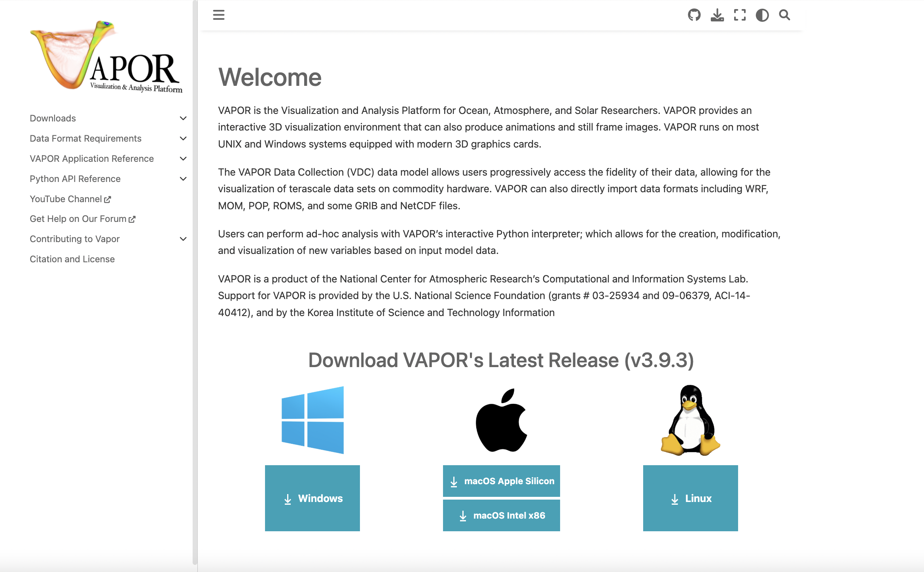Expand Data Format Requirements chevron
This screenshot has width=924, height=572.
pos(183,138)
